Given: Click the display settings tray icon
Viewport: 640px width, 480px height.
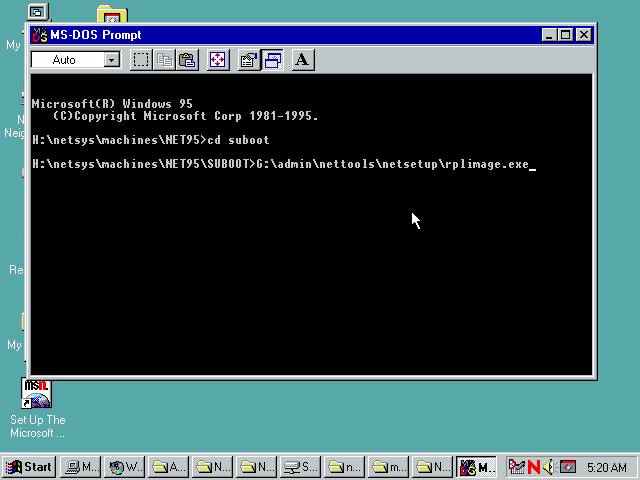Looking at the screenshot, I should tap(567, 467).
